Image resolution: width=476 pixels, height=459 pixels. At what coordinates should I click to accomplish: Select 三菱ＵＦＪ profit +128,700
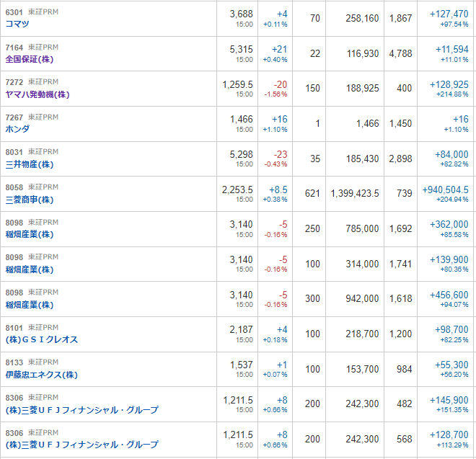[449, 435]
